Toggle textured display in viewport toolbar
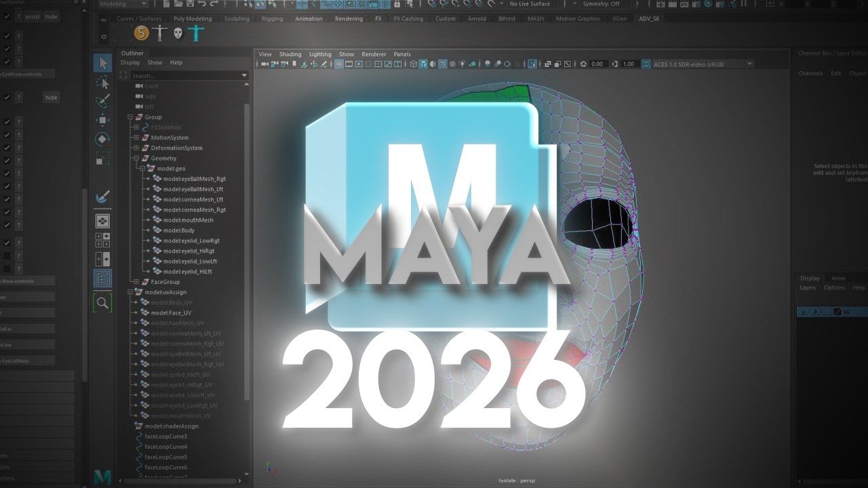Screen dimensions: 868x488 click(x=452, y=64)
